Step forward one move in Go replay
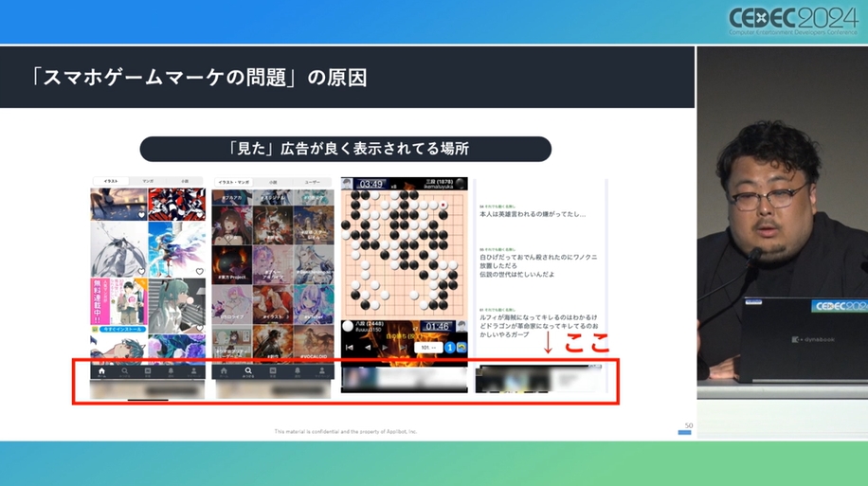The width and height of the screenshot is (868, 486). click(385, 348)
